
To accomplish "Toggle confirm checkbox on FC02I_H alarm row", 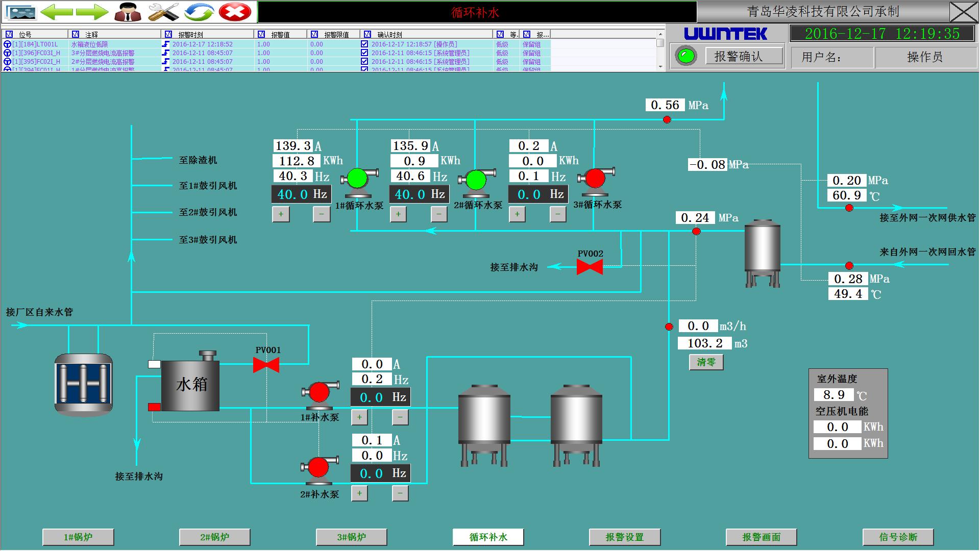I will [x=364, y=62].
